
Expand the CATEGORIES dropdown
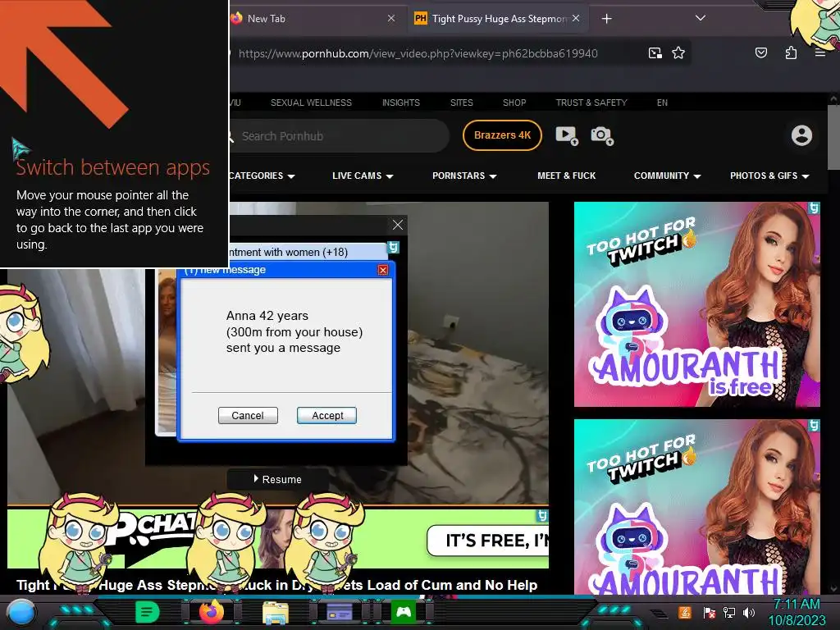[x=262, y=176]
